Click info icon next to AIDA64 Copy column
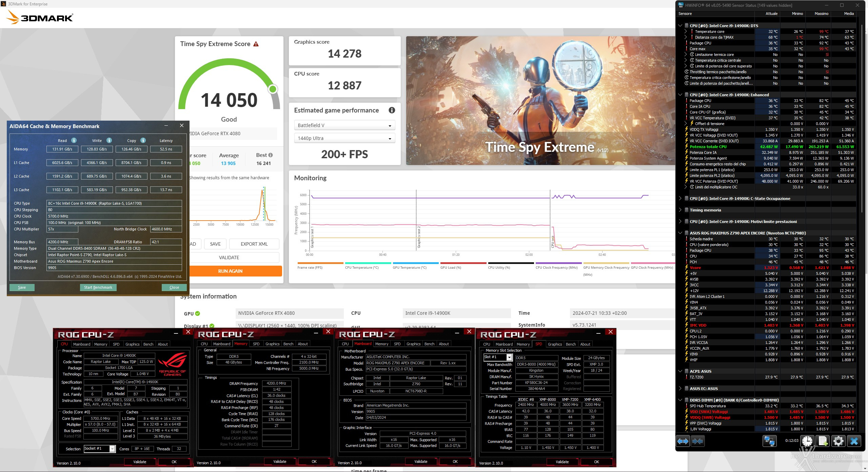The height and width of the screenshot is (472, 868). pos(143,140)
